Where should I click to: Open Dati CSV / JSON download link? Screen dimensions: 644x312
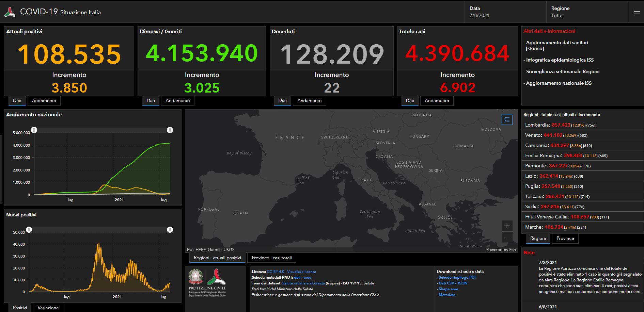coord(453,283)
